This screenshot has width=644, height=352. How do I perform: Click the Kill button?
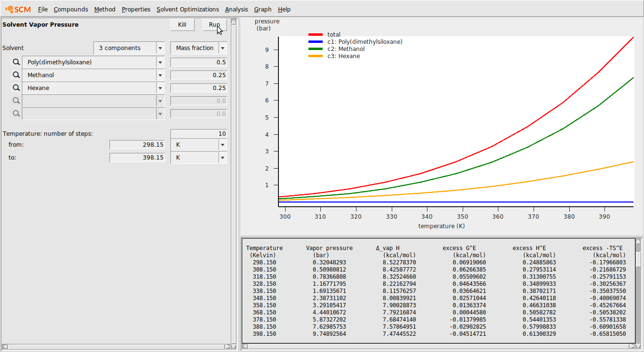(x=182, y=25)
